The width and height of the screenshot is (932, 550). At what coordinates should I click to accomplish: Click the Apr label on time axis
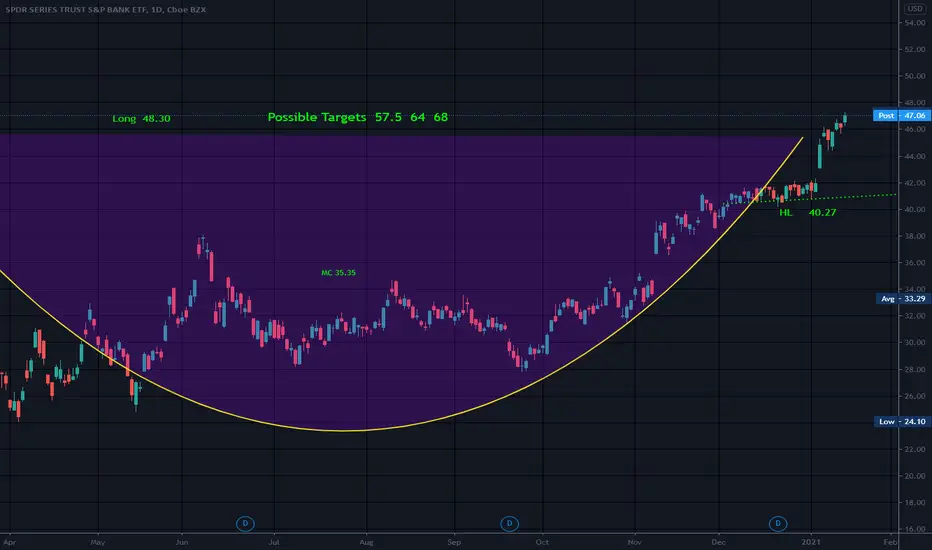tap(10, 542)
